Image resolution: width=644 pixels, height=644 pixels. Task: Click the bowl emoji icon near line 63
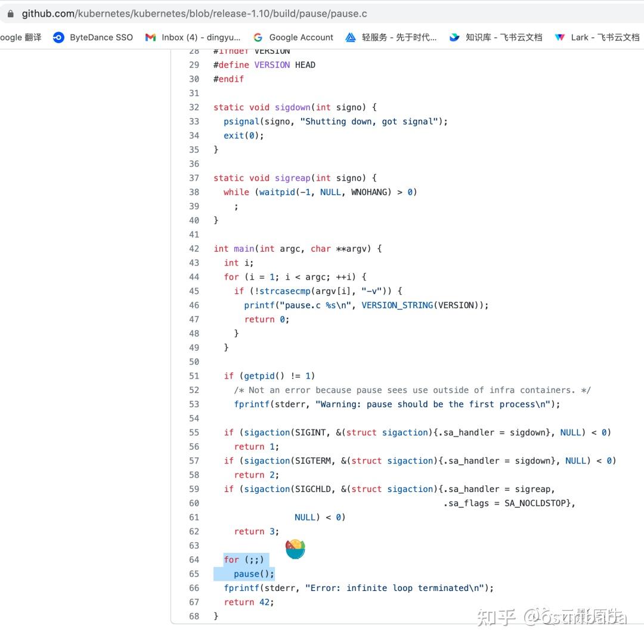point(295,549)
